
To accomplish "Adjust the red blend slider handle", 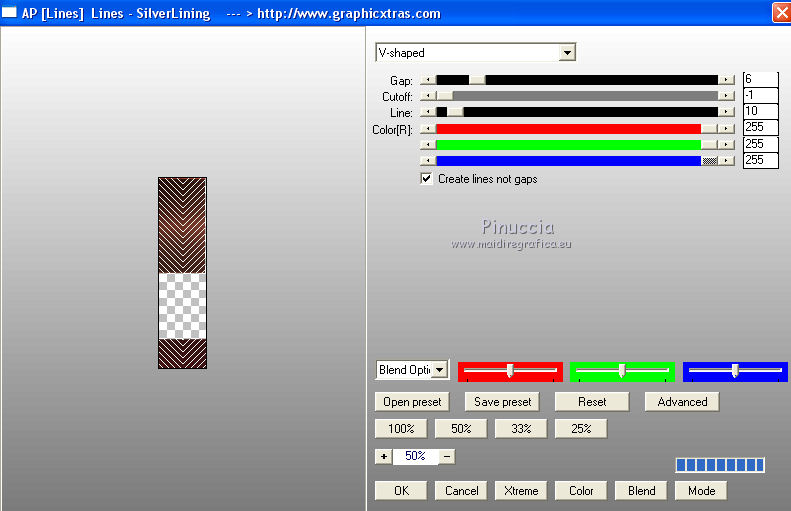I will pos(510,370).
